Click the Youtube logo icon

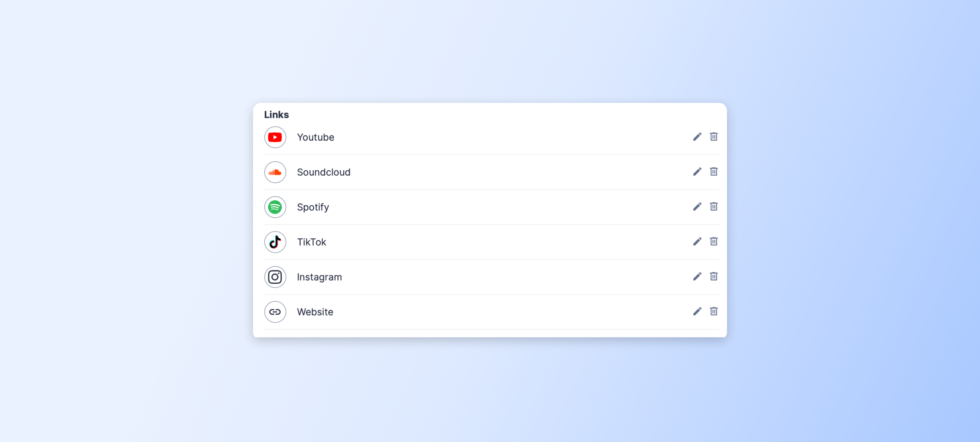[275, 137]
